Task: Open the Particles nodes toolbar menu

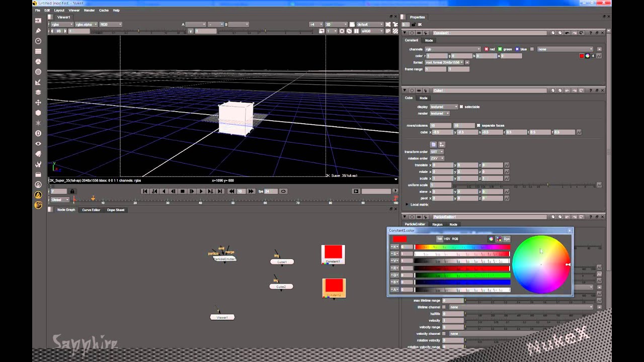Action: tap(38, 123)
